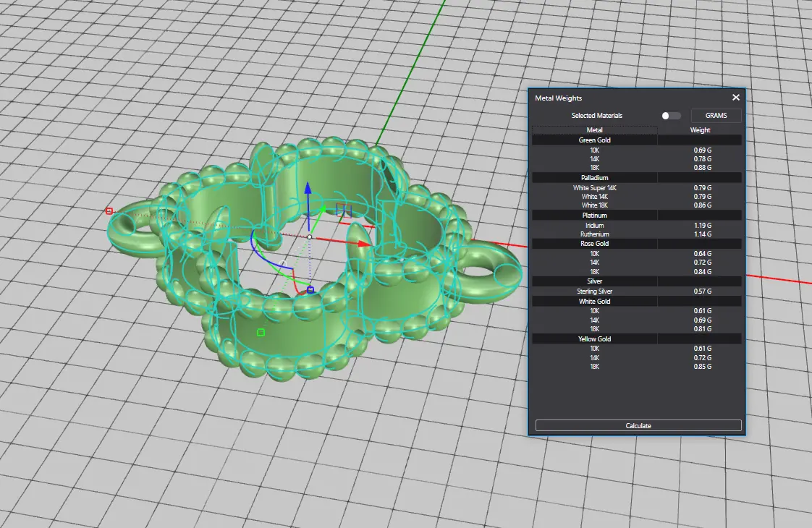Close the Metal Weights panel

[x=736, y=98]
